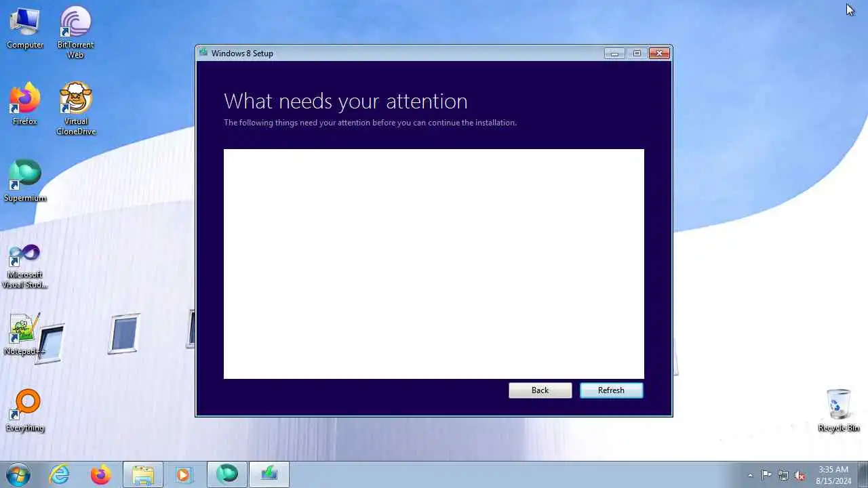Minimize the Windows 8 Setup window
Viewport: 868px width, 488px height.
614,53
